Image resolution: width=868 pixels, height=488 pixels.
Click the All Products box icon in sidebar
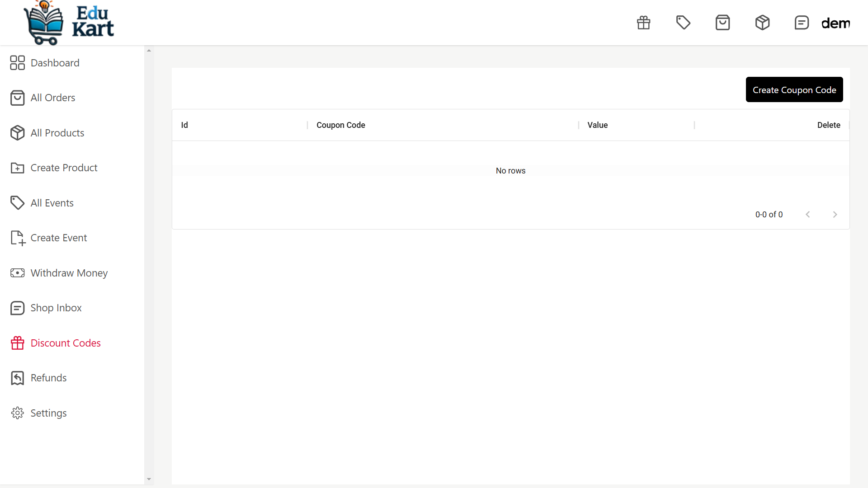[18, 133]
